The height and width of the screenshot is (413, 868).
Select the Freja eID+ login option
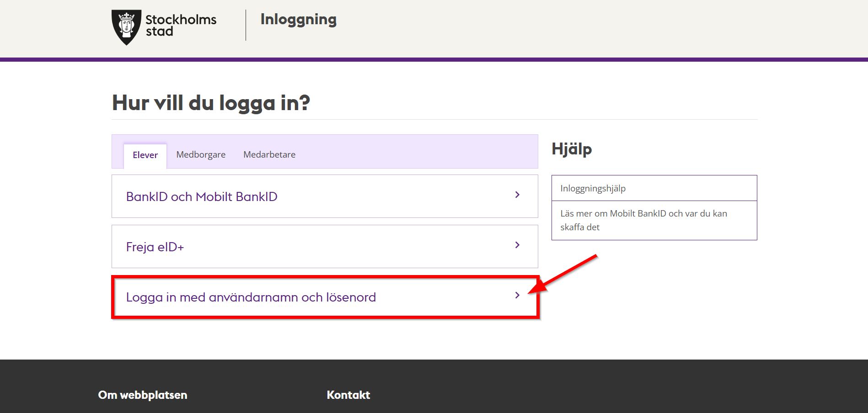(x=155, y=247)
